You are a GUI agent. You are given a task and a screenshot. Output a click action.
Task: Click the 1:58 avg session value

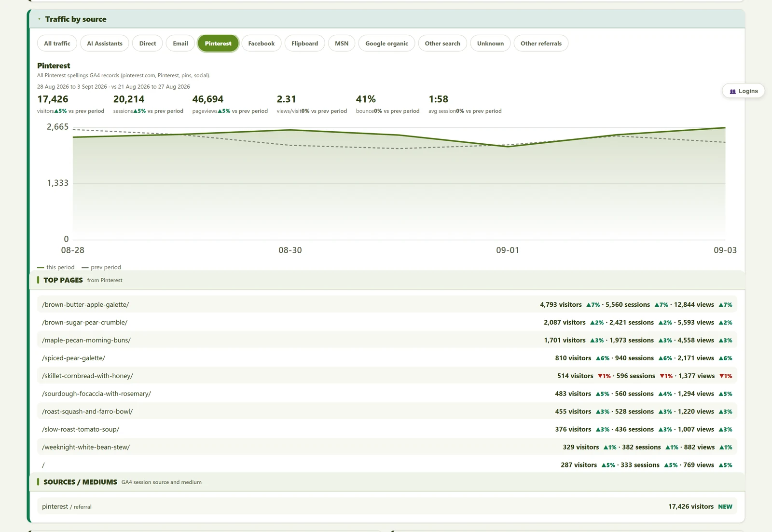(439, 99)
